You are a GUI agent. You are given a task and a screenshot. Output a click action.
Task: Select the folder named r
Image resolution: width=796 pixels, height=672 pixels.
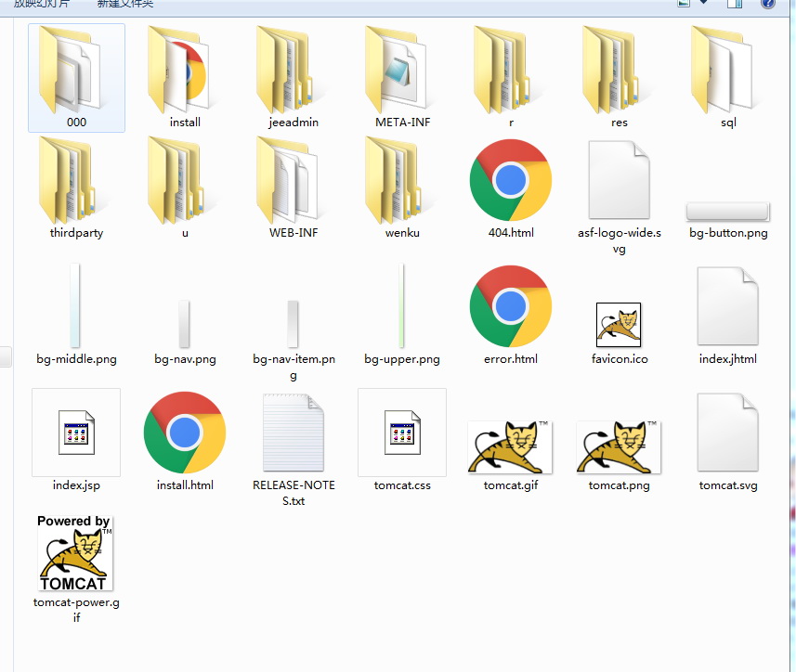click(x=511, y=78)
